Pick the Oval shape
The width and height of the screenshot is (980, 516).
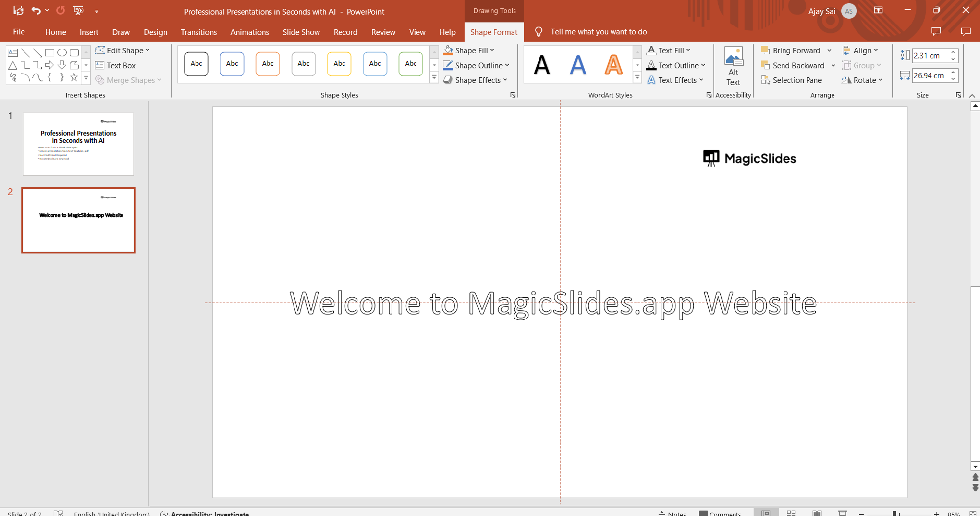click(62, 52)
